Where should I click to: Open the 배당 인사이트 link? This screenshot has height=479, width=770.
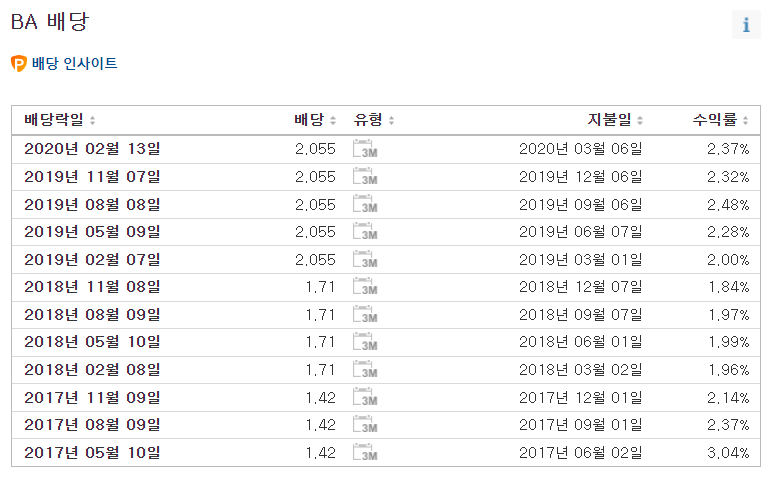tap(75, 63)
